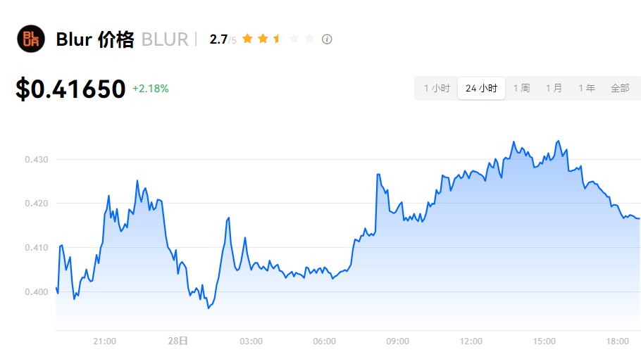Select the 24小时 time range tab
The height and width of the screenshot is (364, 641).
click(x=481, y=89)
